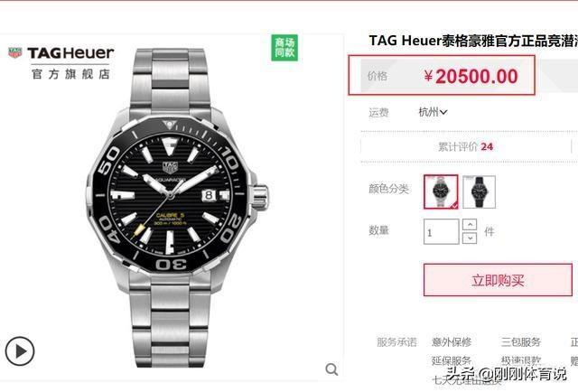Click the quantity input field

point(442,231)
